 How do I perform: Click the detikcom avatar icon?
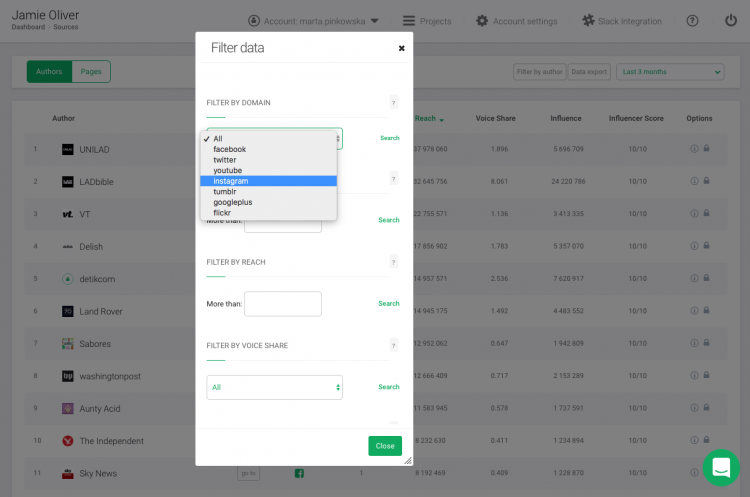click(x=67, y=279)
